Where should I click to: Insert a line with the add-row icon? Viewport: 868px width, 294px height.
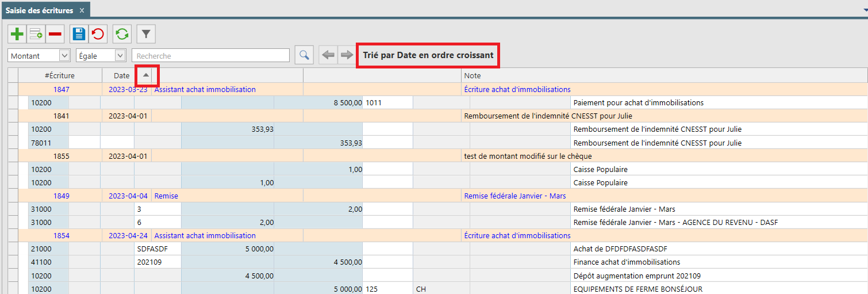[x=36, y=35]
